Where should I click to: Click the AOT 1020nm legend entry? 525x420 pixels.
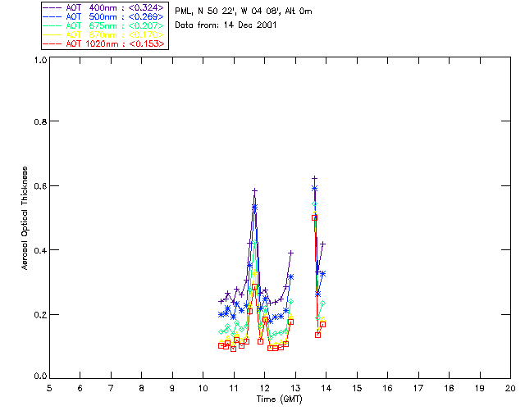(x=104, y=43)
